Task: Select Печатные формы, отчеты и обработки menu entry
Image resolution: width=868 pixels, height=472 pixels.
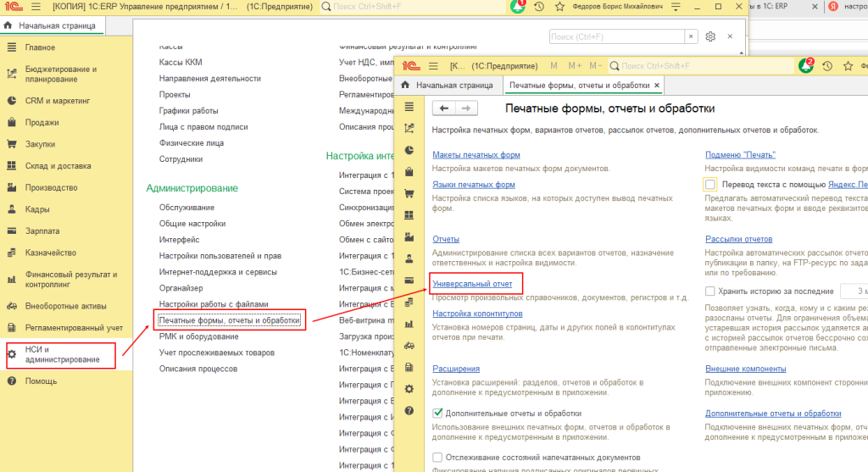Action: 229,320
